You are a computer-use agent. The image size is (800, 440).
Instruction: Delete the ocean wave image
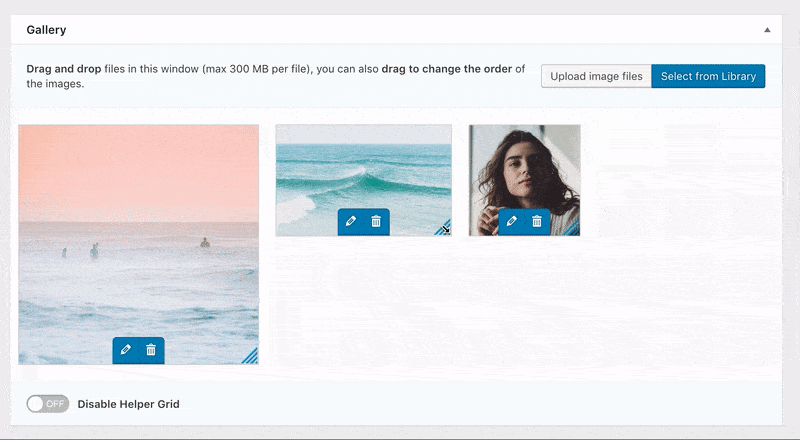(x=376, y=222)
